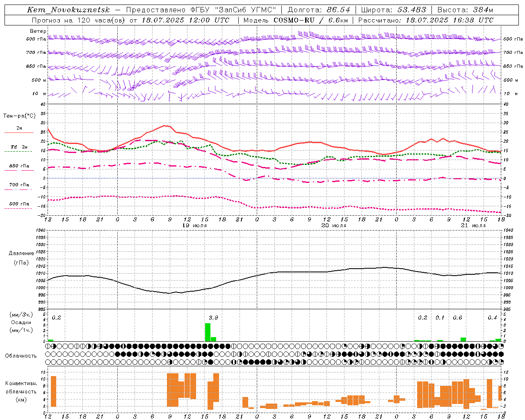
Task: Click the 'Конвективн.' convective cloud label
Action: click(x=21, y=383)
